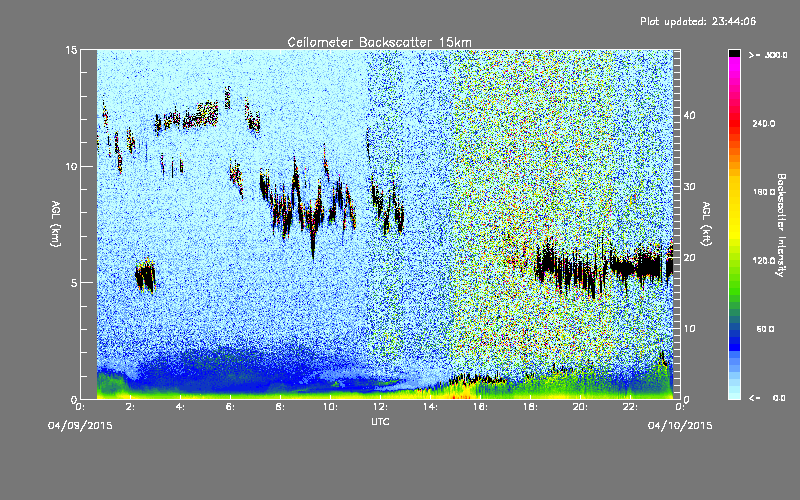Click the red band of the colorbar

(x=734, y=122)
